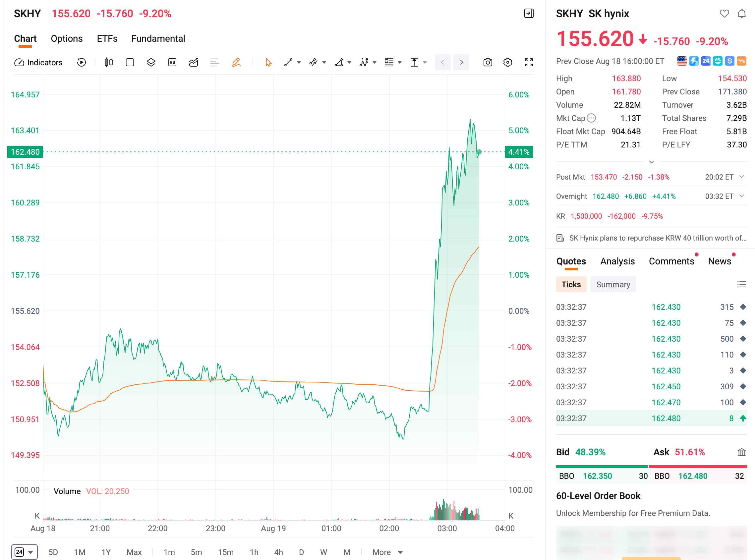Select the trend line drawing tool
Viewport: 755px width, 560px height.
pyautogui.click(x=288, y=62)
